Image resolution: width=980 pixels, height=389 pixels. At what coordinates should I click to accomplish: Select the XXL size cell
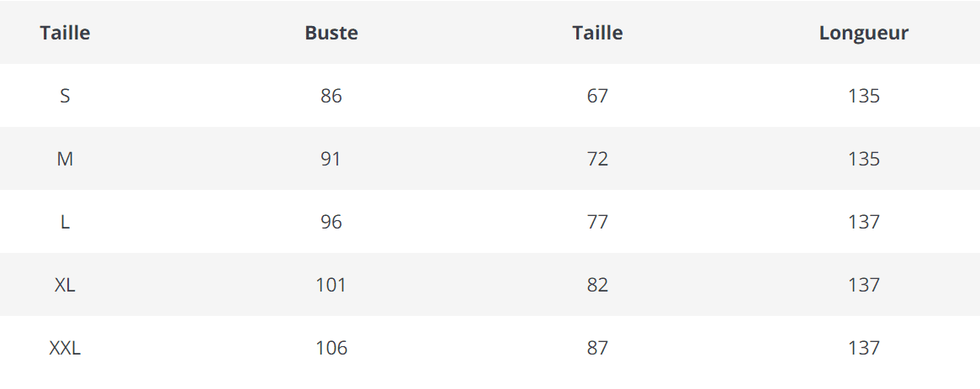point(65,348)
